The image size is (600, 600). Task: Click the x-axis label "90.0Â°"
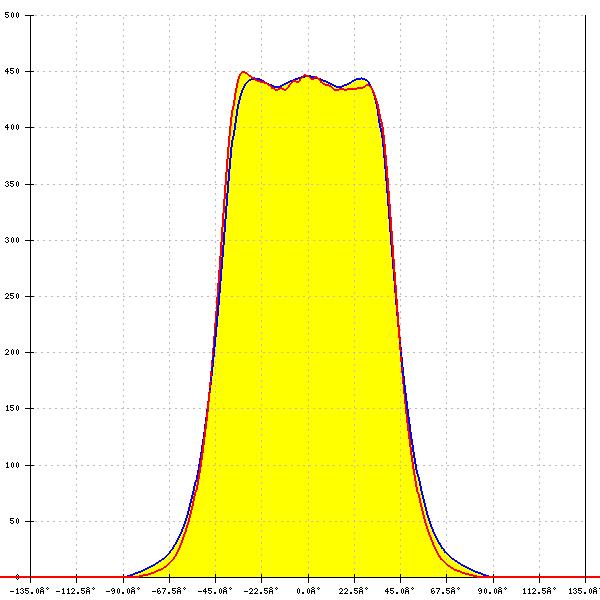[x=492, y=591]
